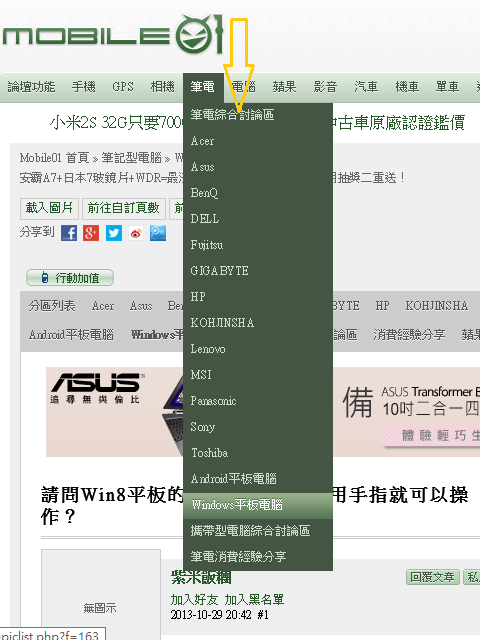
Task: Pick Sony in the dropdown
Action: (258, 427)
